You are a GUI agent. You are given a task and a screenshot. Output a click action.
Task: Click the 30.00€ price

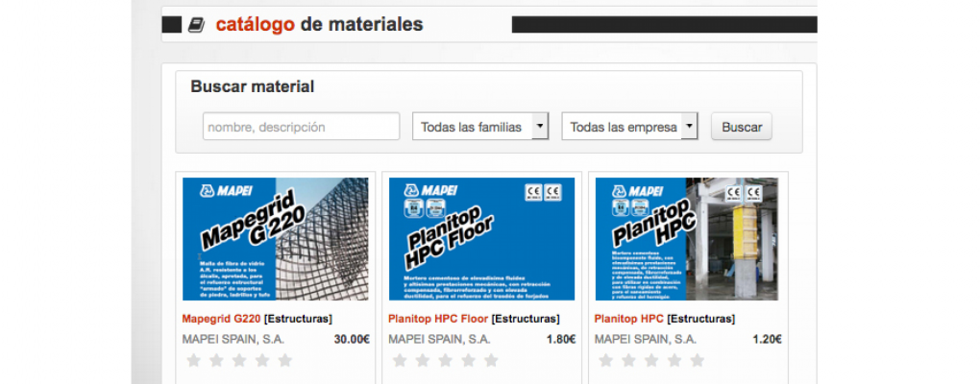pyautogui.click(x=352, y=340)
